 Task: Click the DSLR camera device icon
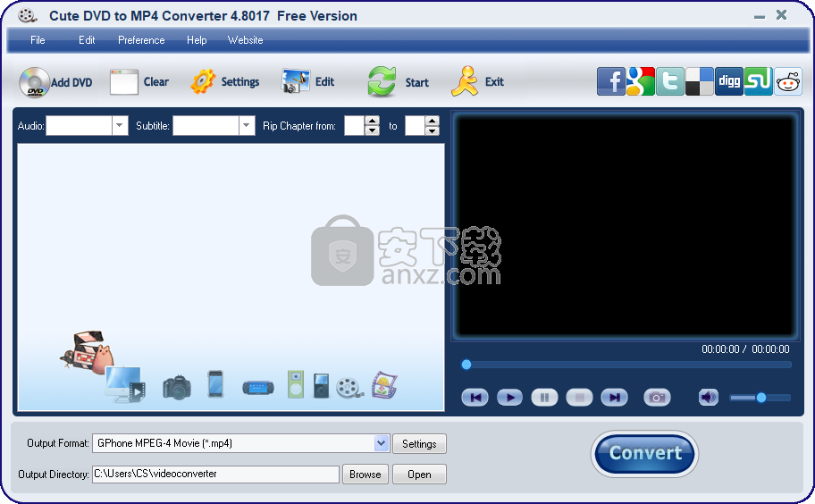pyautogui.click(x=177, y=388)
